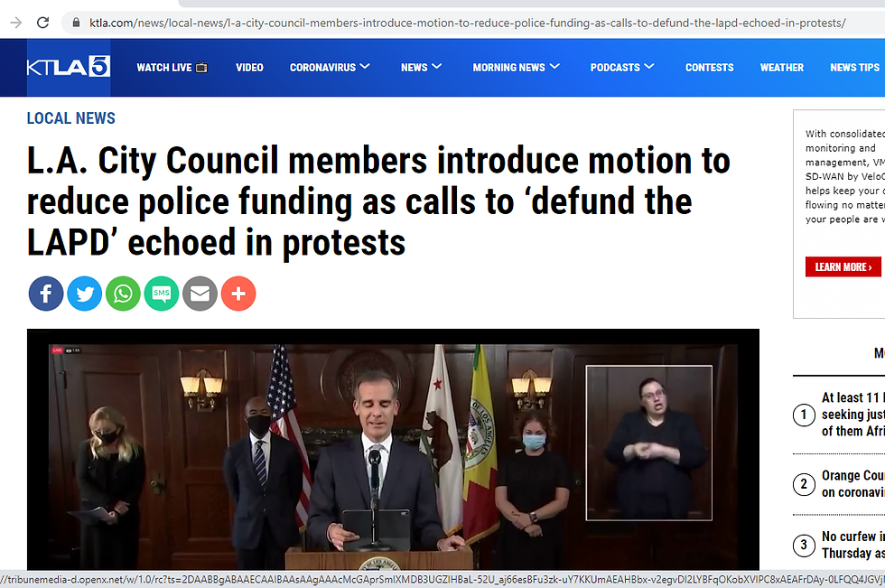Click the KTLA 5 logo

tap(69, 67)
